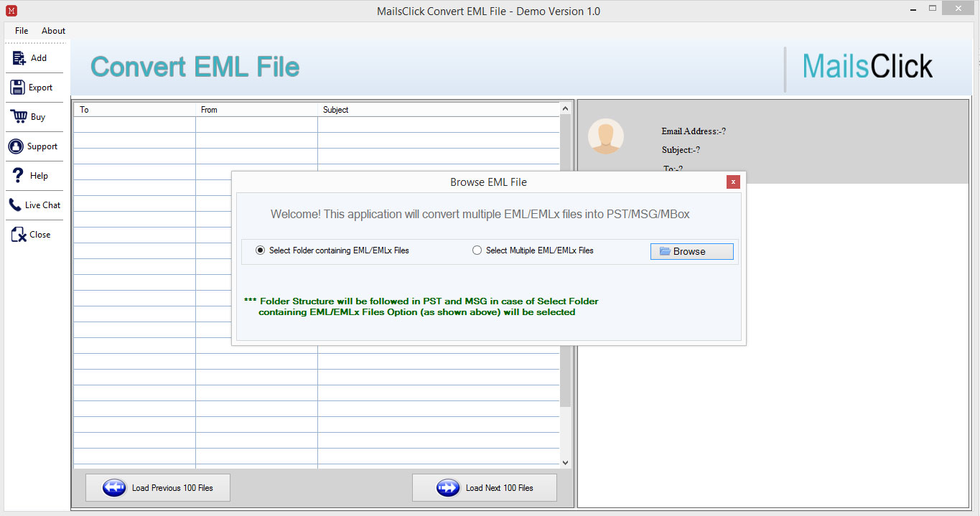980x516 pixels.
Task: Click the Add label in sidebar
Action: click(39, 58)
